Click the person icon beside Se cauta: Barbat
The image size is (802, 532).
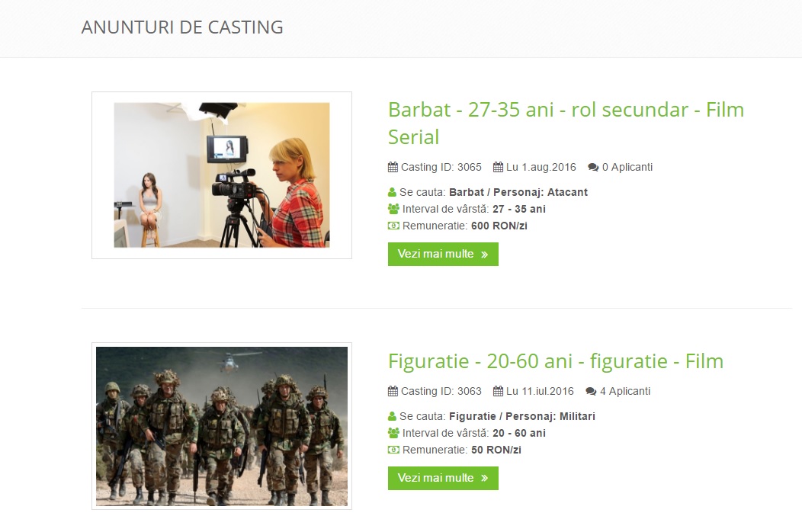pos(393,192)
